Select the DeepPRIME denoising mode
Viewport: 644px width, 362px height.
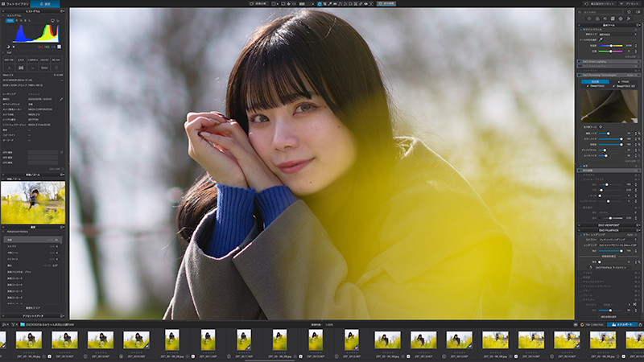click(x=595, y=86)
